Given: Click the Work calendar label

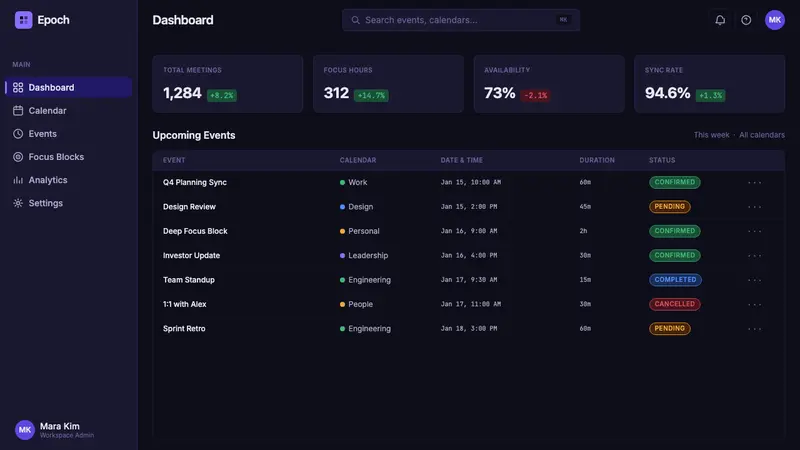Looking at the screenshot, I should 358,182.
